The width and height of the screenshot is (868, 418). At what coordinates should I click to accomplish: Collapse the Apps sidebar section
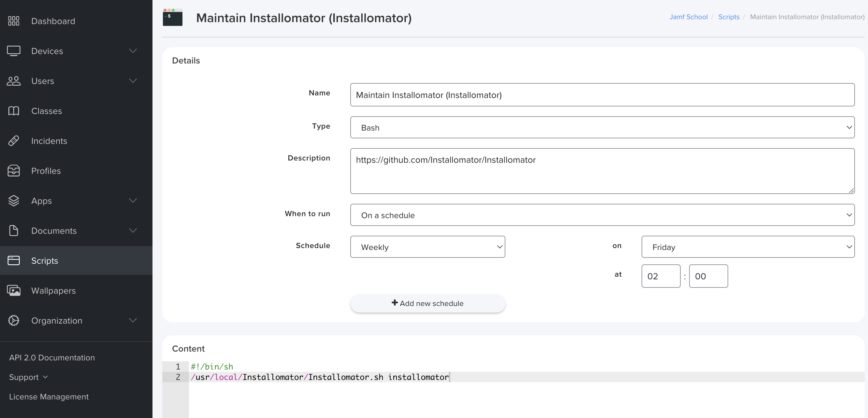coord(133,200)
